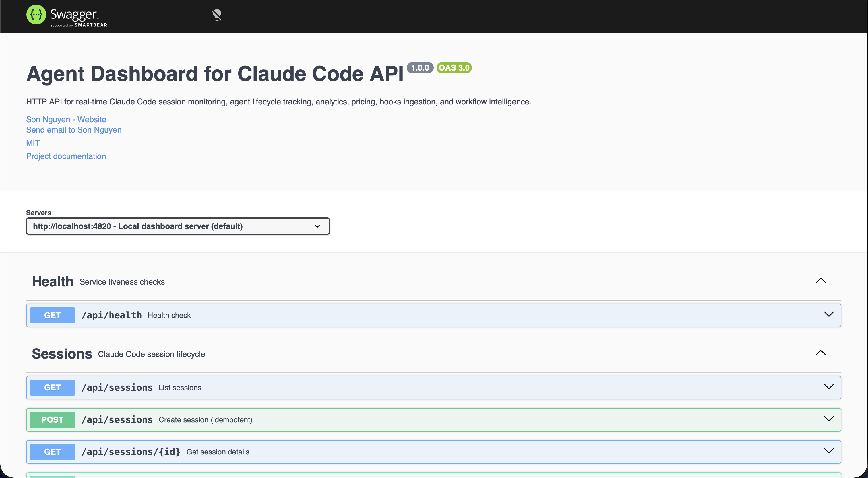The width and height of the screenshot is (868, 478).
Task: Expand GET /api/health operation arrow
Action: pyautogui.click(x=829, y=314)
